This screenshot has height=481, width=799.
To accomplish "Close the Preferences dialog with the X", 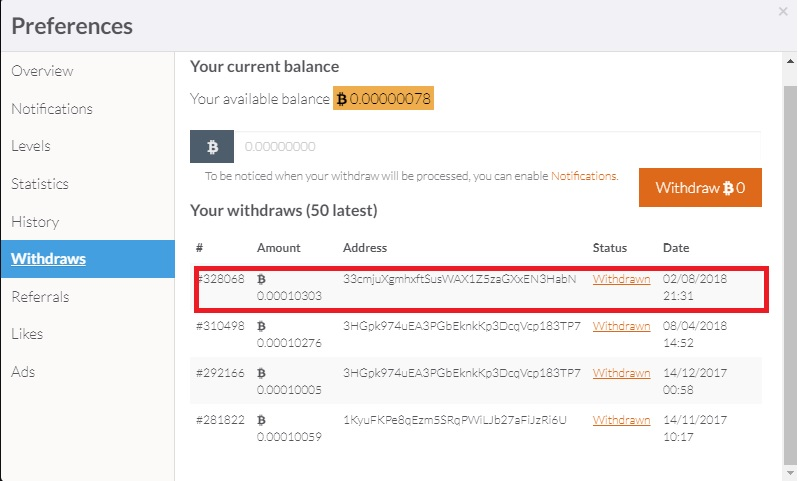I will [782, 11].
